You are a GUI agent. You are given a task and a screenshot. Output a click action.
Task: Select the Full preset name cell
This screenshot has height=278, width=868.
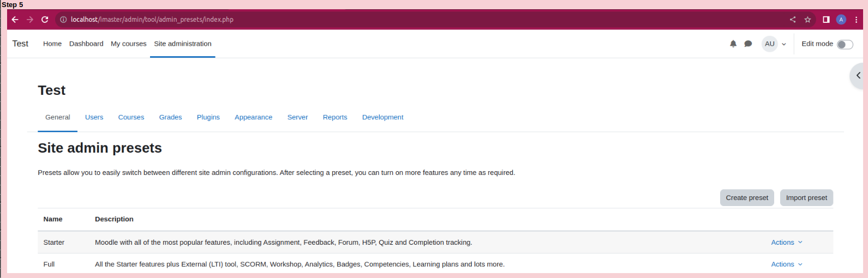coord(49,264)
